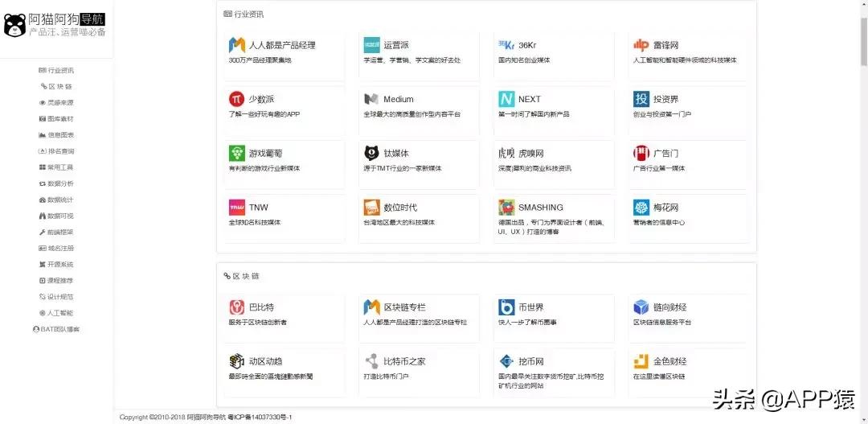Select 图库素材 in the sidebar
868x424 pixels.
[56, 118]
